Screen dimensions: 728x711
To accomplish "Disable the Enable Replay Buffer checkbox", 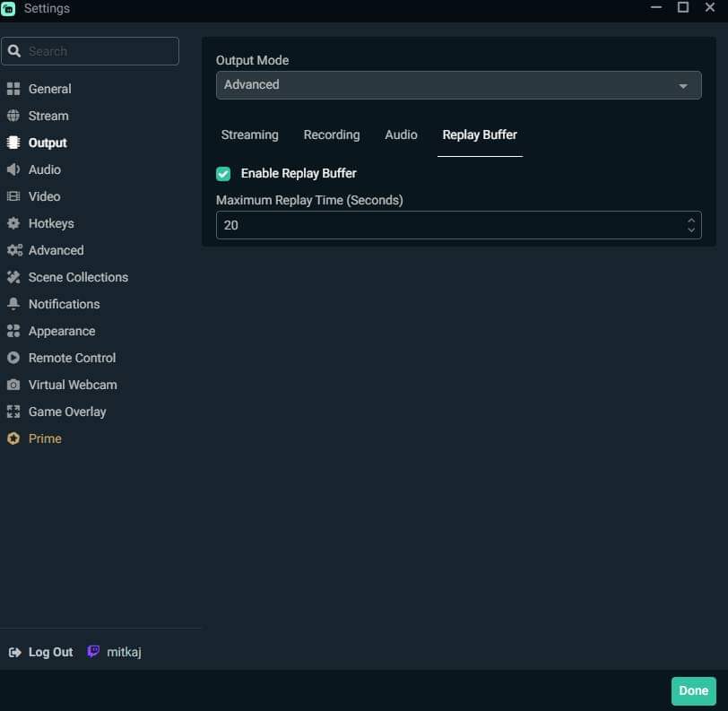I will click(x=223, y=173).
